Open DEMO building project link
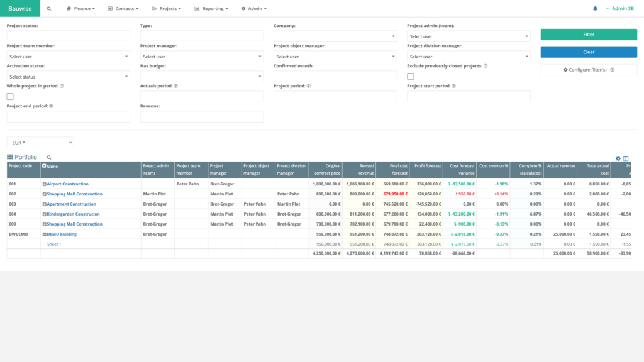The height and width of the screenshot is (362, 644). (62, 234)
